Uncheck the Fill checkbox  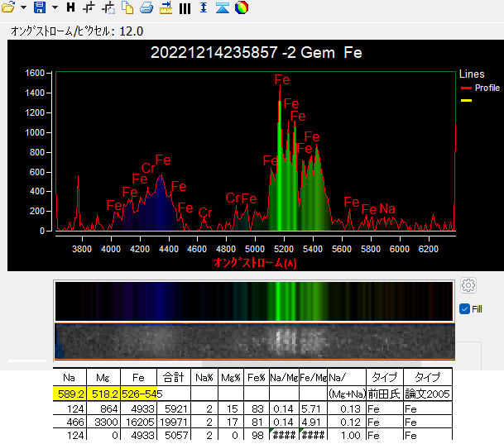point(464,309)
